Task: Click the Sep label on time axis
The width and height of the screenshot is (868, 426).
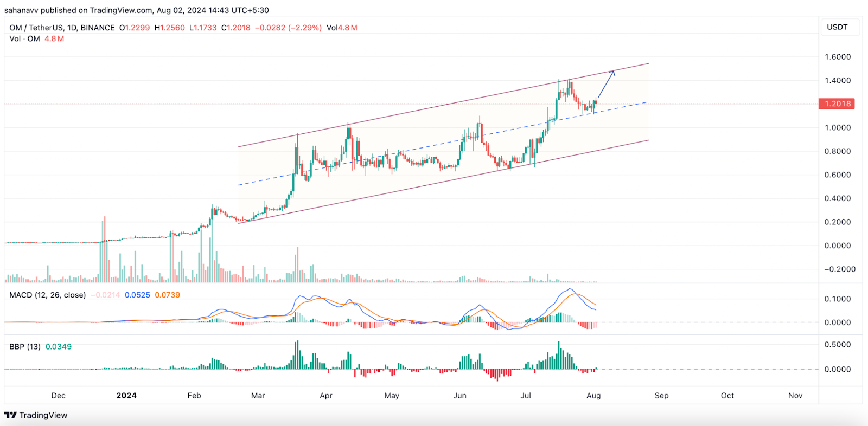Action: [662, 396]
